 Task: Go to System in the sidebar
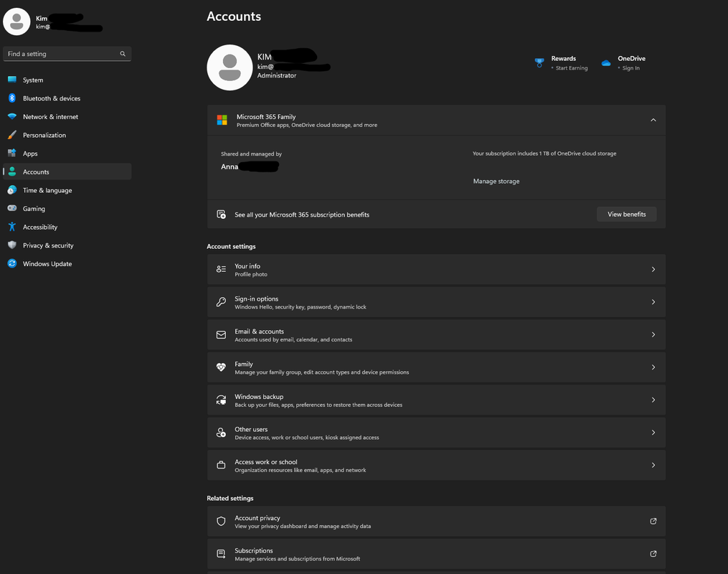(67, 80)
